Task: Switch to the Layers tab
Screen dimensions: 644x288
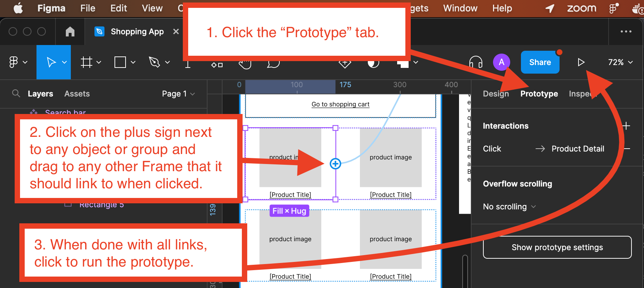Action: 40,94
